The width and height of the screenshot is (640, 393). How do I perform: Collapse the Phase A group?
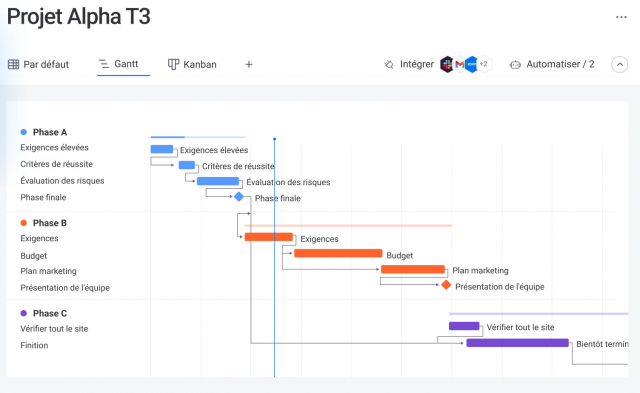tap(24, 132)
